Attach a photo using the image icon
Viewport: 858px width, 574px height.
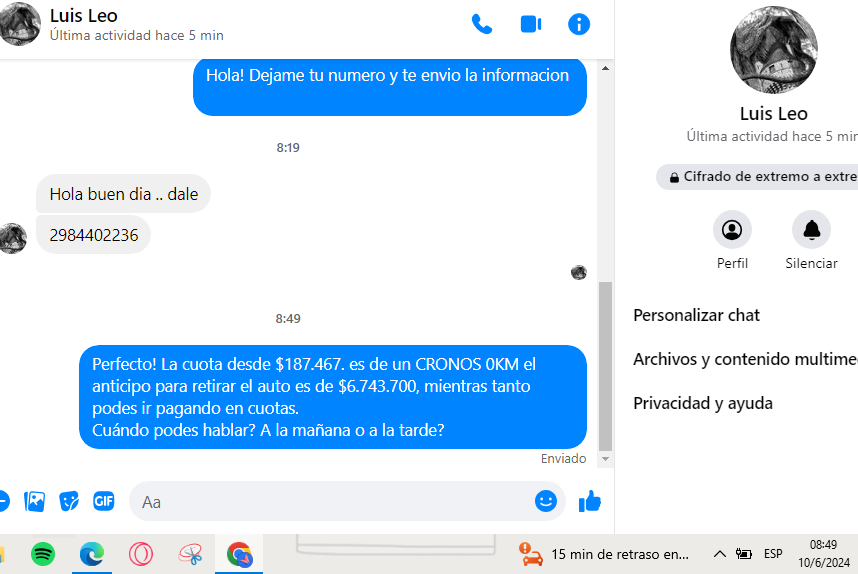tap(35, 501)
